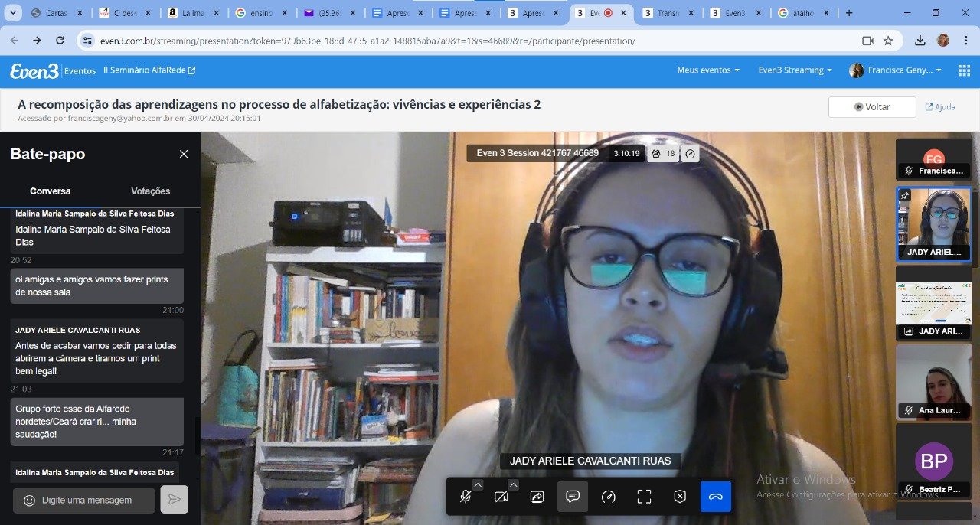This screenshot has height=525, width=980.
Task: Click sender name JADY ARIELE CAVALCANTI RUAS in chat
Action: pos(77,330)
